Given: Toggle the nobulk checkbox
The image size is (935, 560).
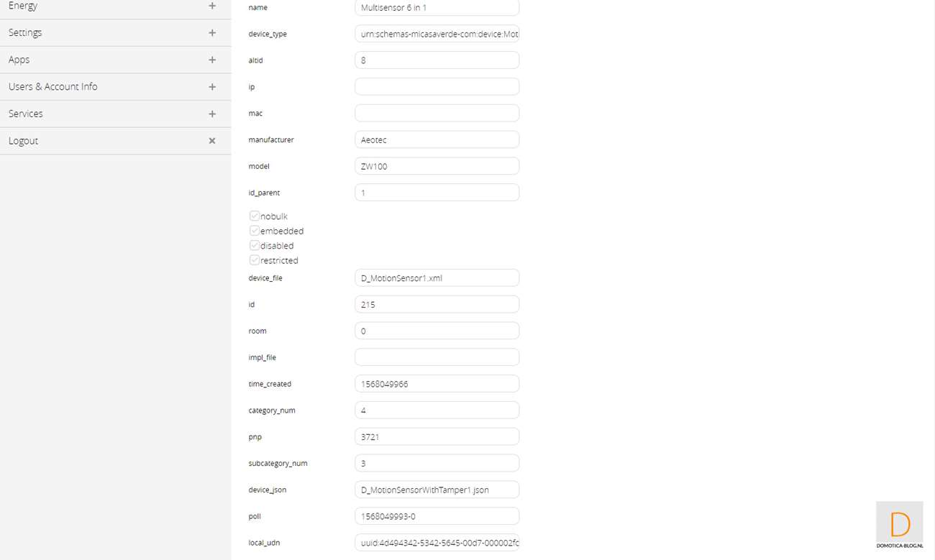Looking at the screenshot, I should coord(255,216).
